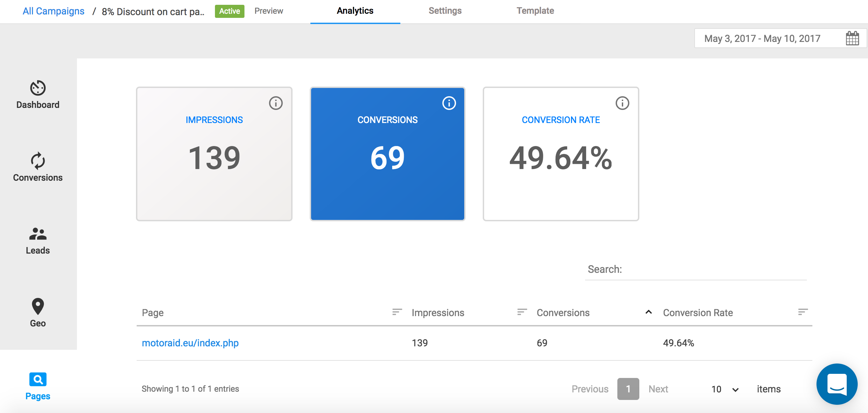
Task: Open calendar icon in date range
Action: point(852,38)
